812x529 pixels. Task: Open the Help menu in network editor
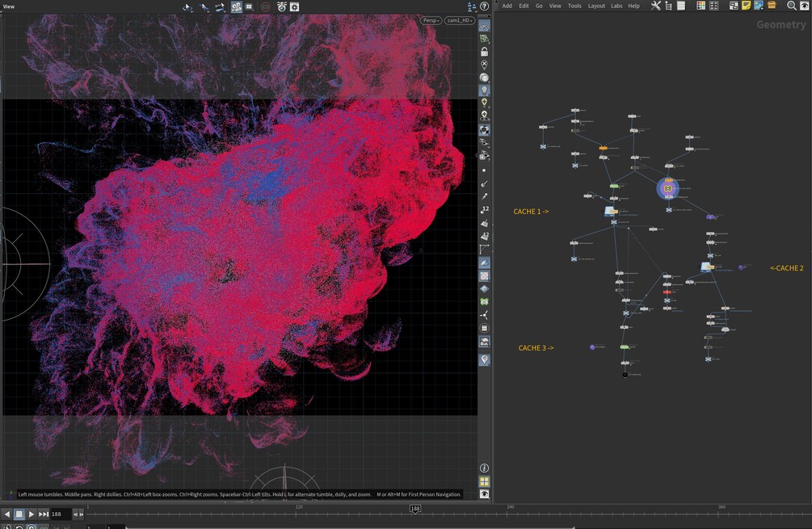click(x=634, y=6)
